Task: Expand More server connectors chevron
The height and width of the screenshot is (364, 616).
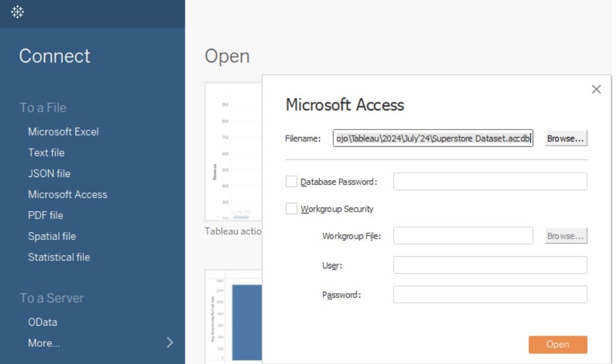Action: point(170,342)
